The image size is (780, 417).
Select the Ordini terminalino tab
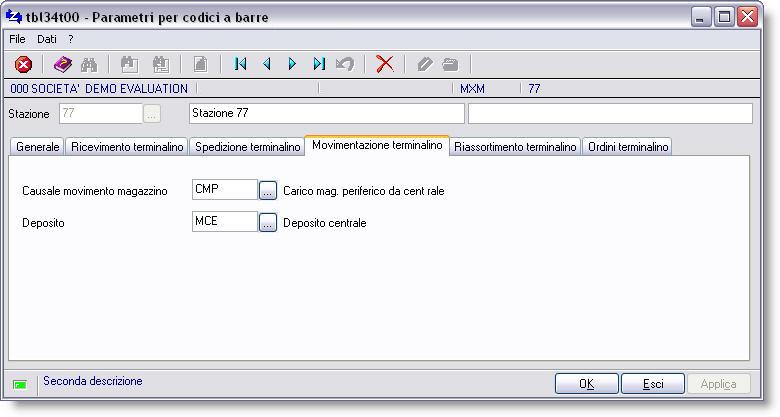[x=628, y=147]
